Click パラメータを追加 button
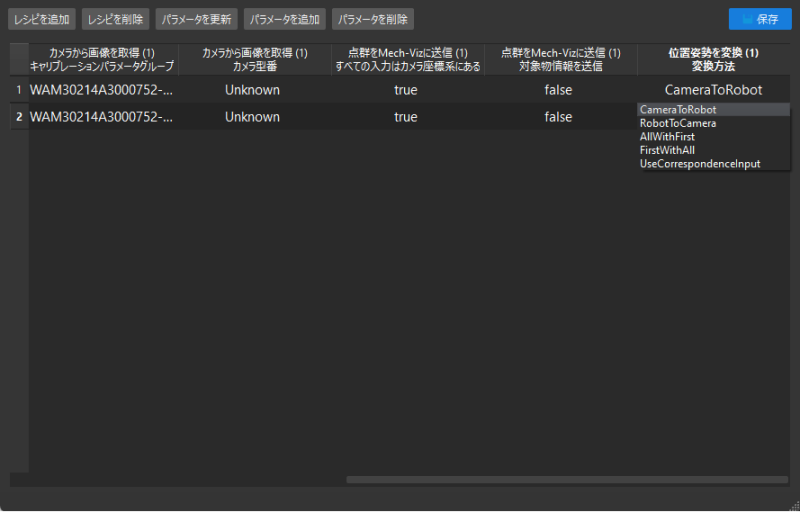The width and height of the screenshot is (800, 512). click(285, 19)
